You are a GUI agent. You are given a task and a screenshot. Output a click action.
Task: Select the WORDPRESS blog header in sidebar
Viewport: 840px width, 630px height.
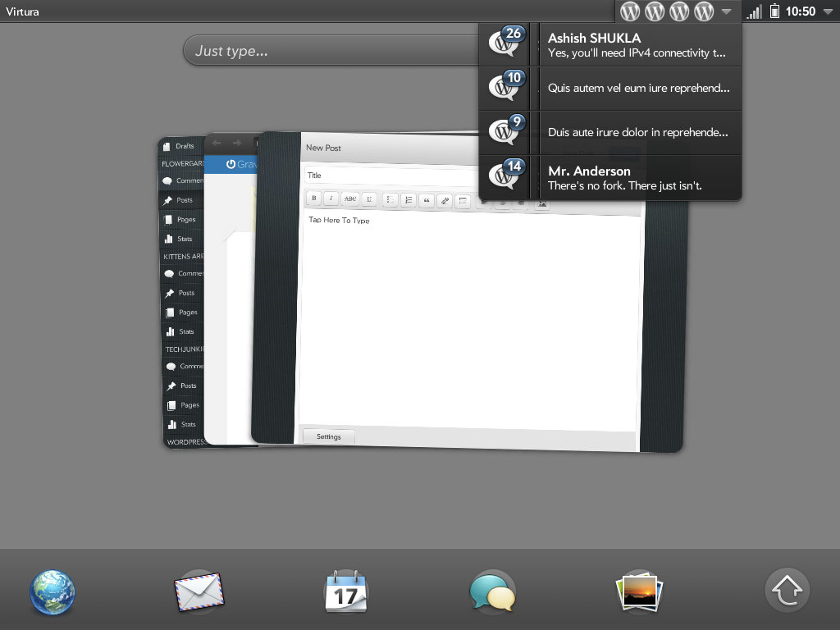(186, 442)
